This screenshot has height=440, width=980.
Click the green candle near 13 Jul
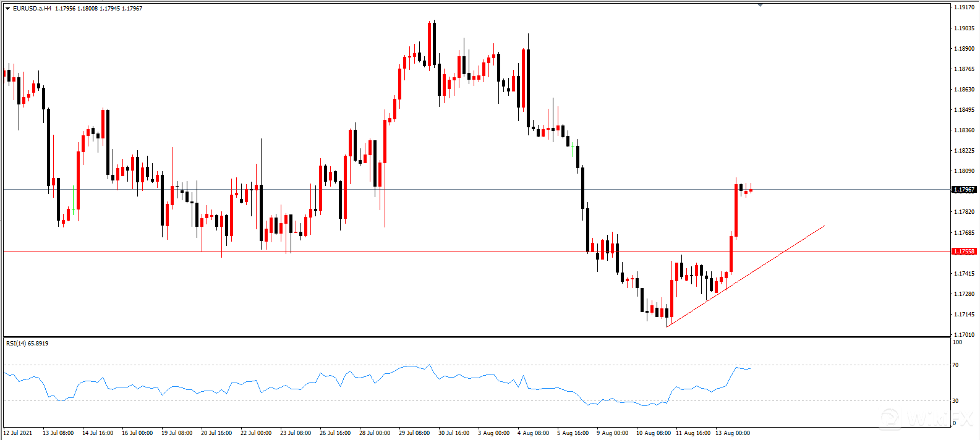(74, 200)
